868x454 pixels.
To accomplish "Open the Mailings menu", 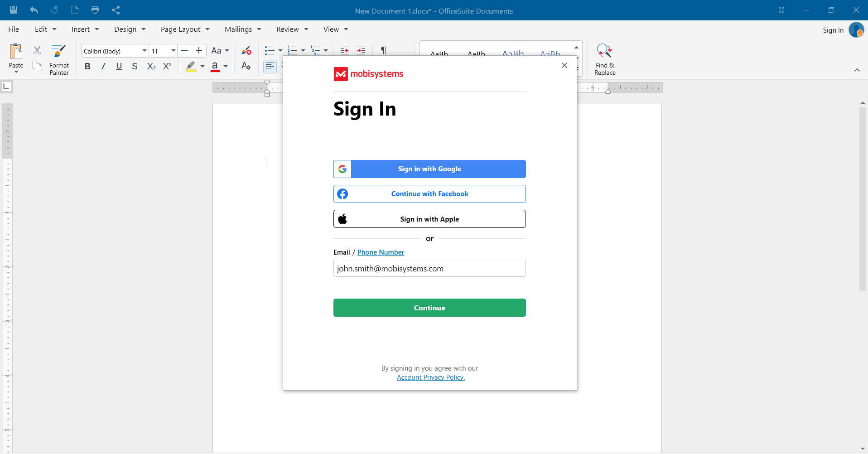I will [243, 29].
